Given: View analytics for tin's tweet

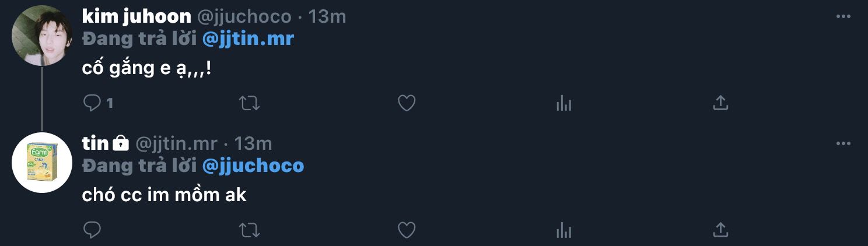Looking at the screenshot, I should coord(563,230).
